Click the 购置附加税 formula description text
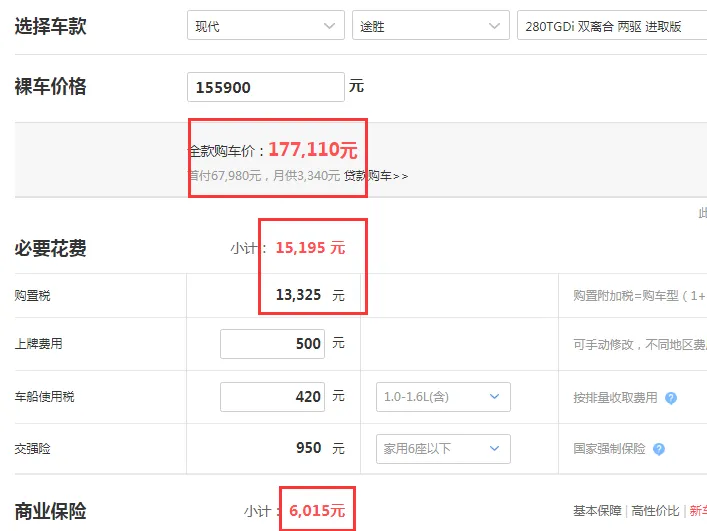 (x=640, y=296)
